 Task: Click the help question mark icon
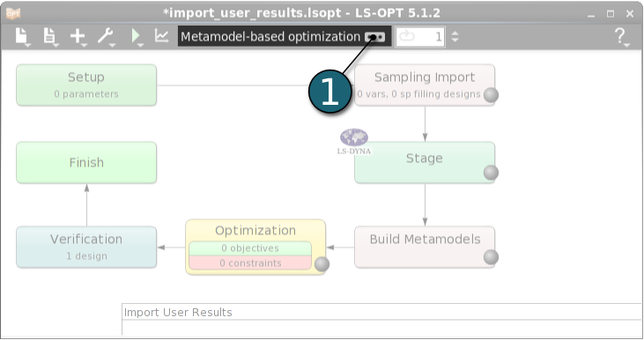click(620, 36)
